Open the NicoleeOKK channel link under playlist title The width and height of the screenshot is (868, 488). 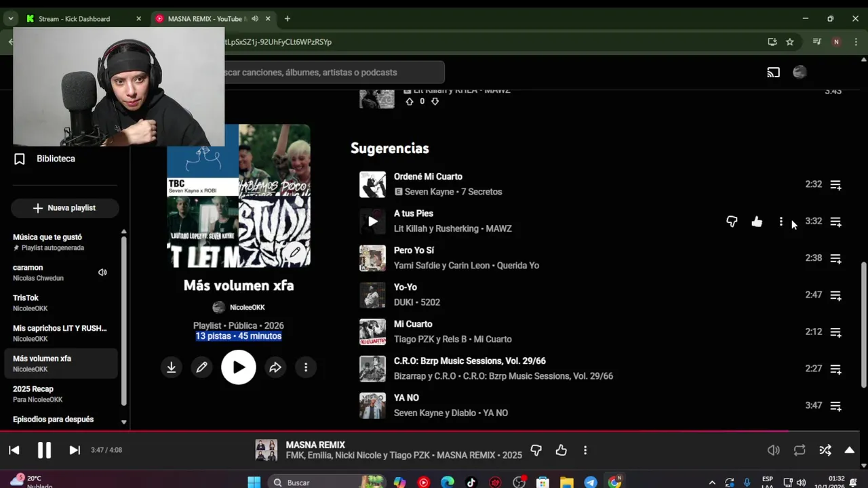247,307
